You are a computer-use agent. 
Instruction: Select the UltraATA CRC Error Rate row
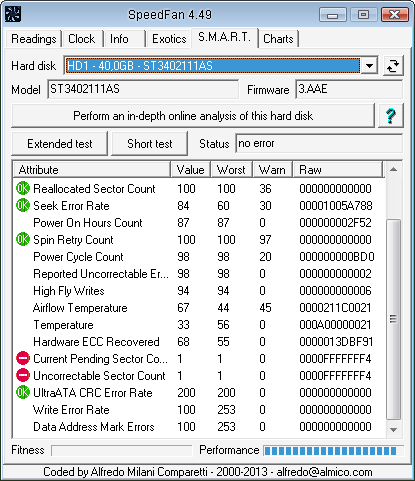[199, 393]
